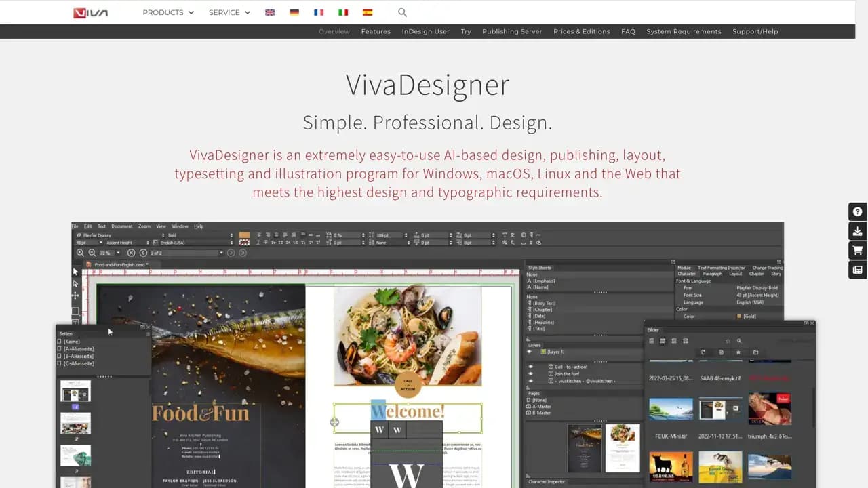The height and width of the screenshot is (488, 868).
Task: Open the Ascent Height dropdown
Action: [x=127, y=243]
